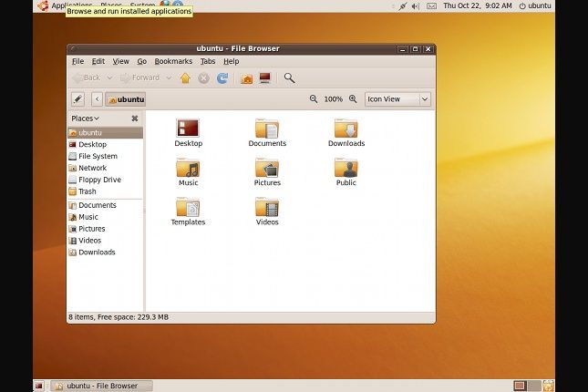Open Network in the sidebar
The image size is (588, 392).
106,168
